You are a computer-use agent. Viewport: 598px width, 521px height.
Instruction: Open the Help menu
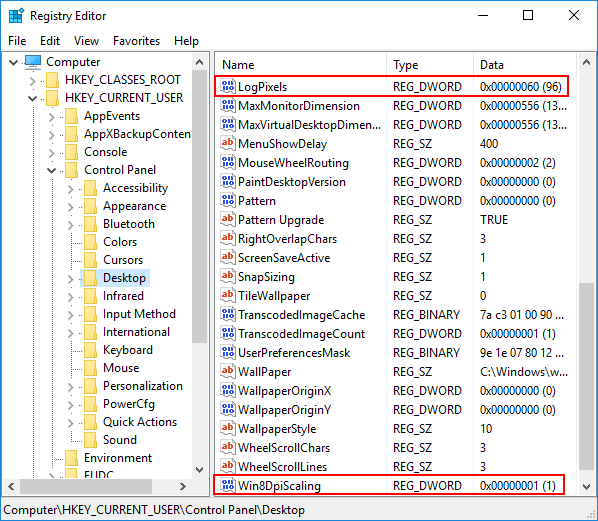click(x=186, y=41)
